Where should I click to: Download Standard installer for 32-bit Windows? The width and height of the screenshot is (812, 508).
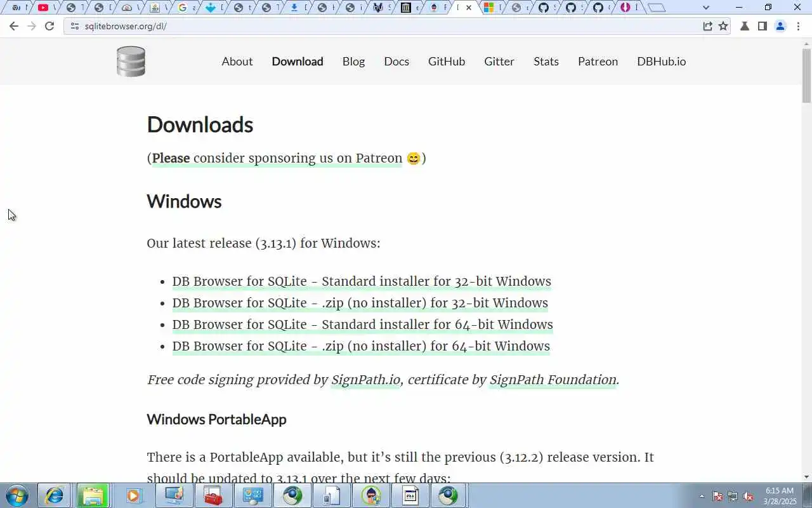(362, 281)
